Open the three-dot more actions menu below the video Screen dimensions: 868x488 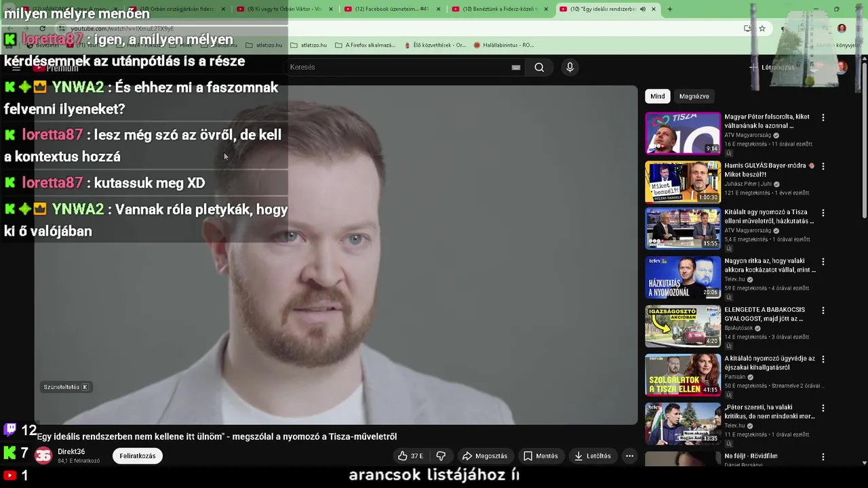(629, 456)
